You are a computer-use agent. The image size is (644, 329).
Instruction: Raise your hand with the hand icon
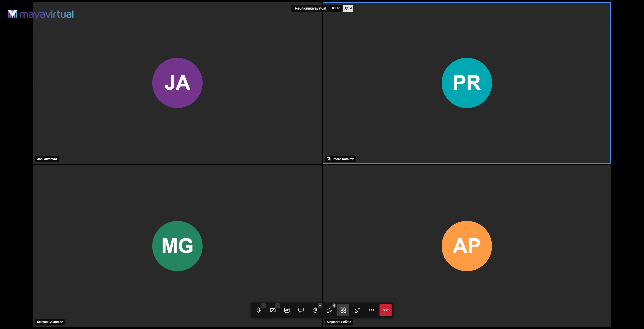pyautogui.click(x=315, y=310)
